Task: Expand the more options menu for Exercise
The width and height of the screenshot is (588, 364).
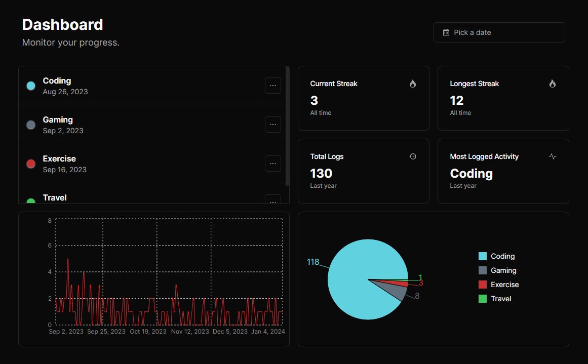Action: point(272,164)
